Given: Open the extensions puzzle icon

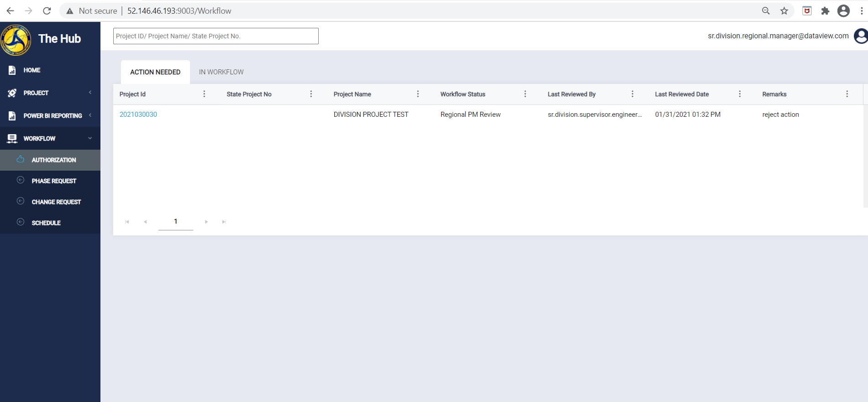Looking at the screenshot, I should pyautogui.click(x=825, y=11).
